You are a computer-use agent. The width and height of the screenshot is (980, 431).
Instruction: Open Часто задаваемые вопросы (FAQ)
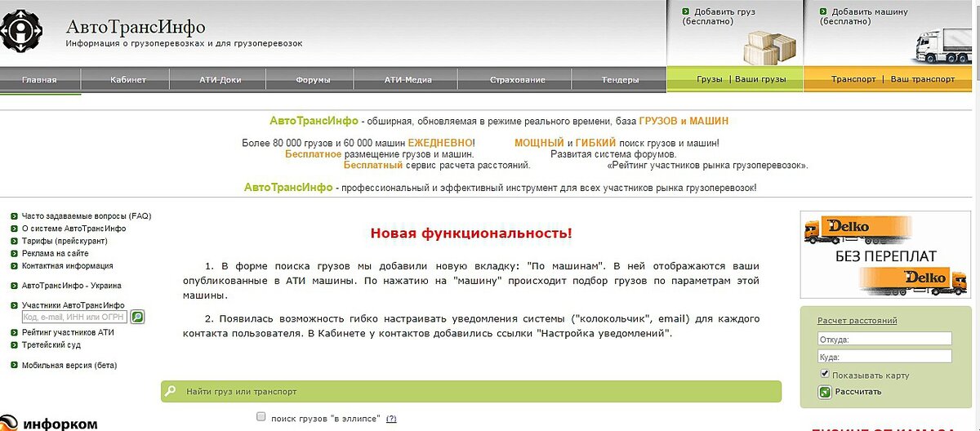tap(87, 216)
